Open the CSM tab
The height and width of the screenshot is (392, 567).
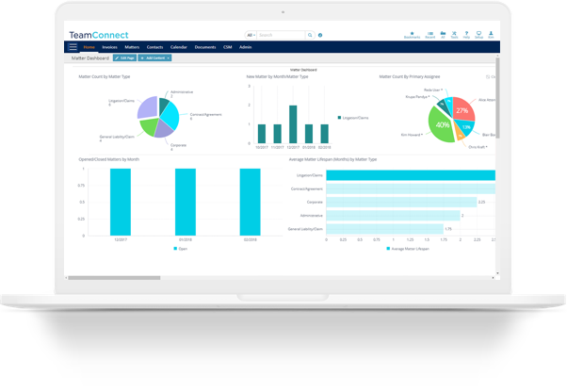227,47
